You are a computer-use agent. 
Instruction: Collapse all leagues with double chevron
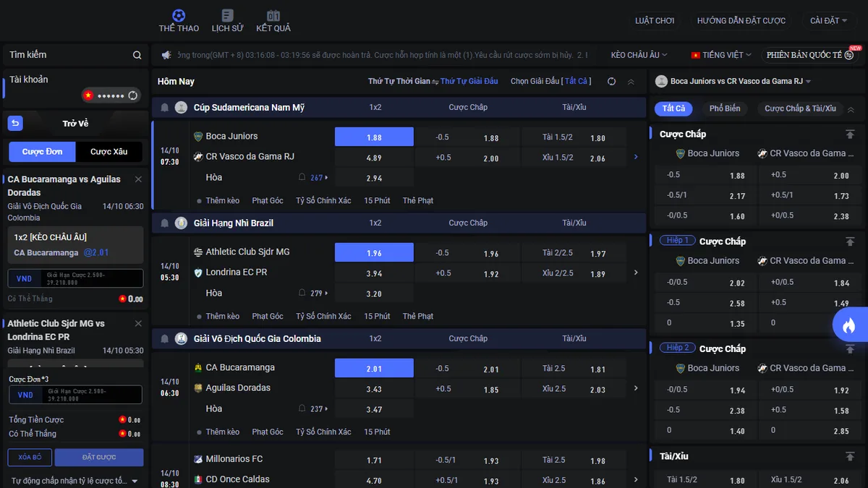tap(631, 82)
